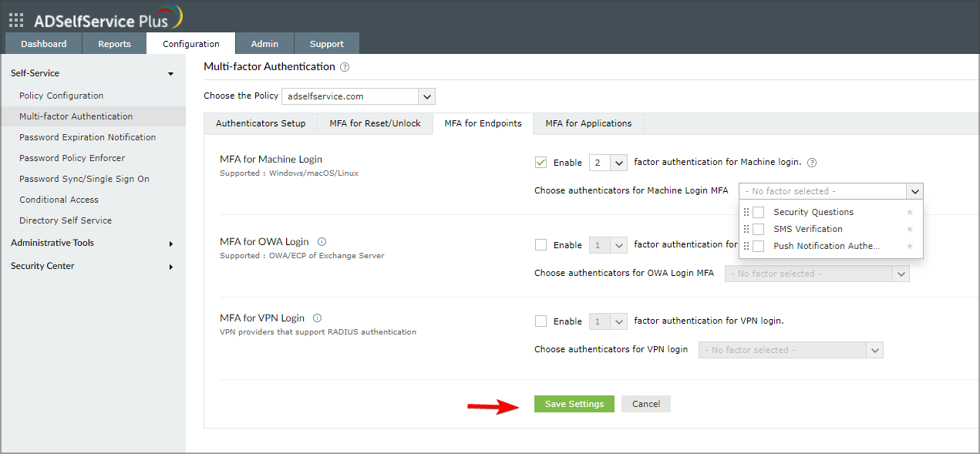Click the Cancel button
The height and width of the screenshot is (454, 980).
coord(645,404)
